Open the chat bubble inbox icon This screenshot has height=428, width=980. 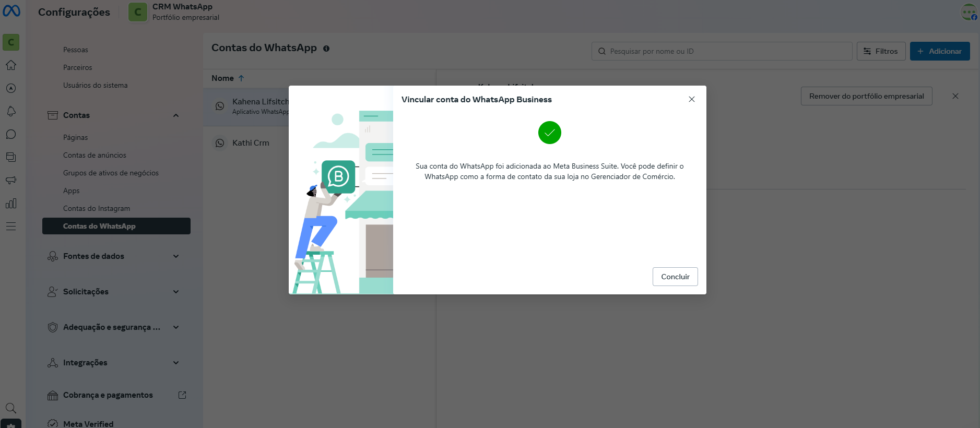pyautogui.click(x=11, y=134)
